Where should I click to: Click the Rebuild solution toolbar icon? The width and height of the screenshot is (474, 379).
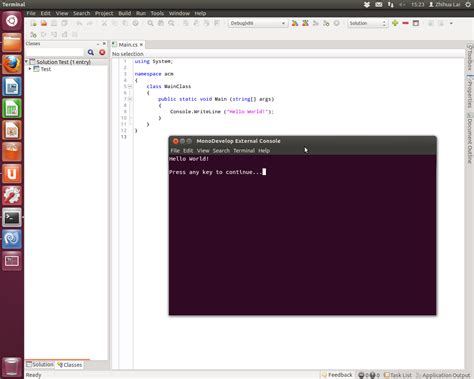pyautogui.click(x=305, y=23)
